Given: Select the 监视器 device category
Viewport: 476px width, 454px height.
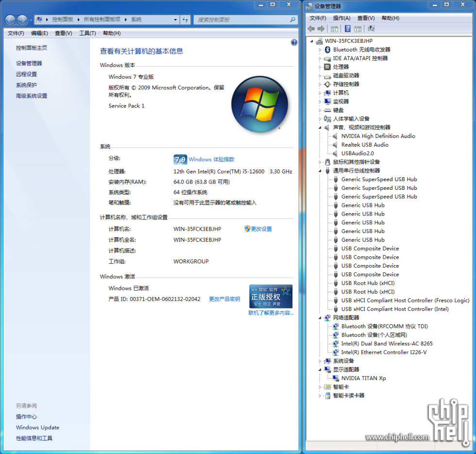Looking at the screenshot, I should (340, 101).
